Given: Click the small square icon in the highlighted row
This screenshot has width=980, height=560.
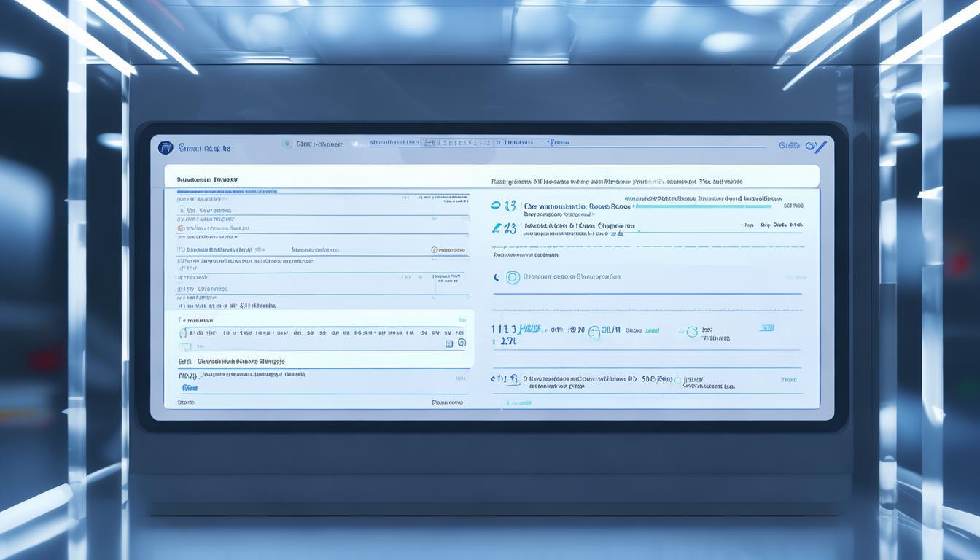Looking at the screenshot, I should point(449,343).
